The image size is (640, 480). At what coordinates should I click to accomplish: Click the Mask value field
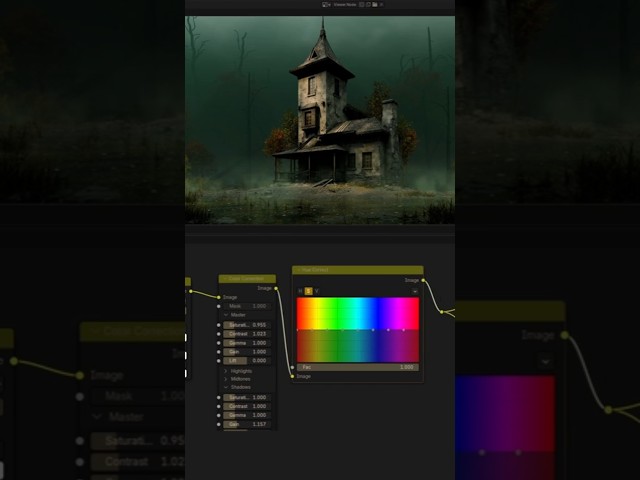pyautogui.click(x=247, y=306)
